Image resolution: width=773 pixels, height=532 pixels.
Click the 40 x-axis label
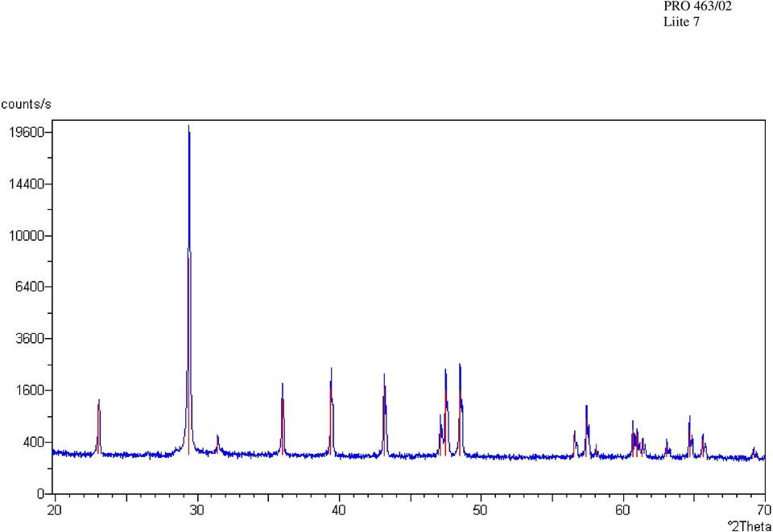[338, 510]
